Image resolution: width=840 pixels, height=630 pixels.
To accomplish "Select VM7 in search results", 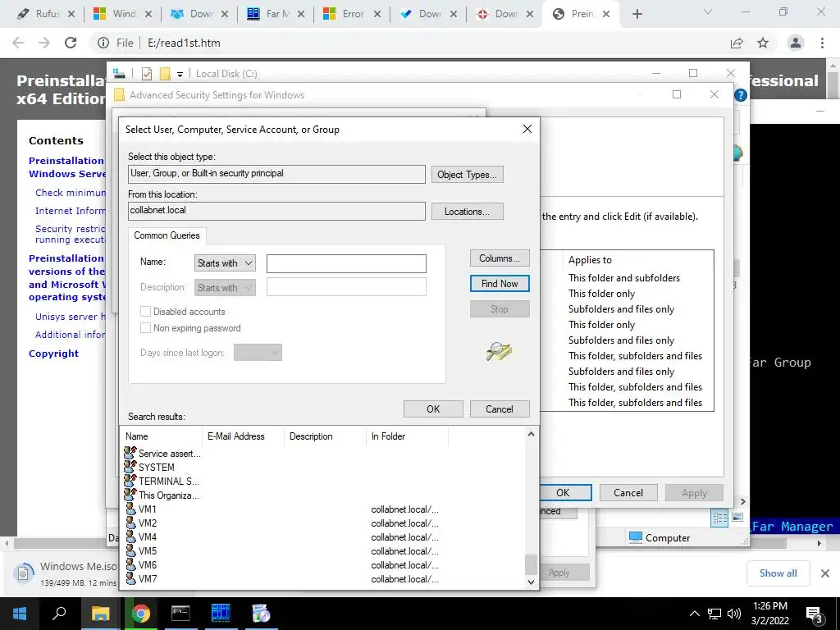I will coord(148,578).
